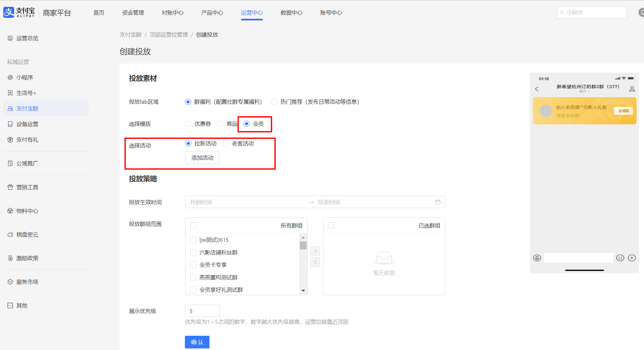
Task: Click the 展示优先级 number input field
Action: tap(202, 311)
